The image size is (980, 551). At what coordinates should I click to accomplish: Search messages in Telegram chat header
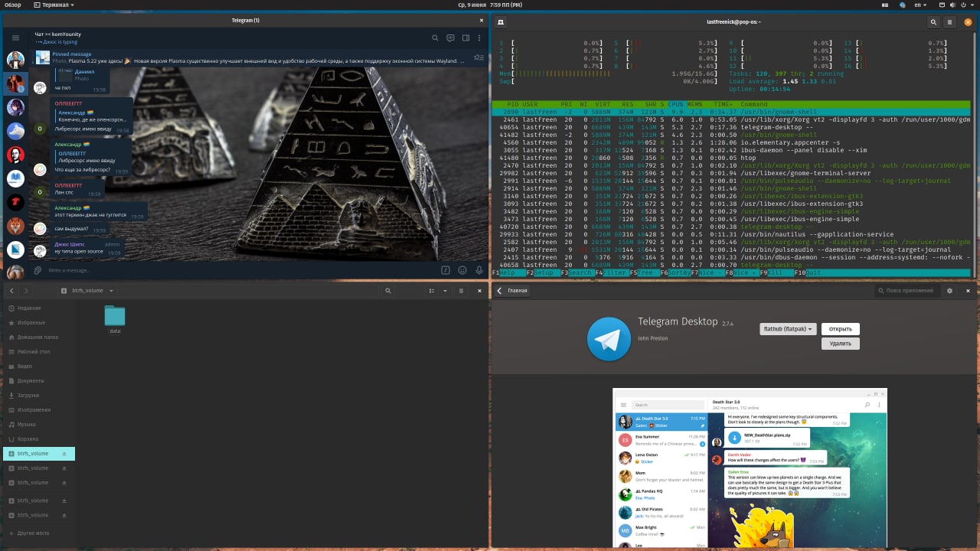436,37
